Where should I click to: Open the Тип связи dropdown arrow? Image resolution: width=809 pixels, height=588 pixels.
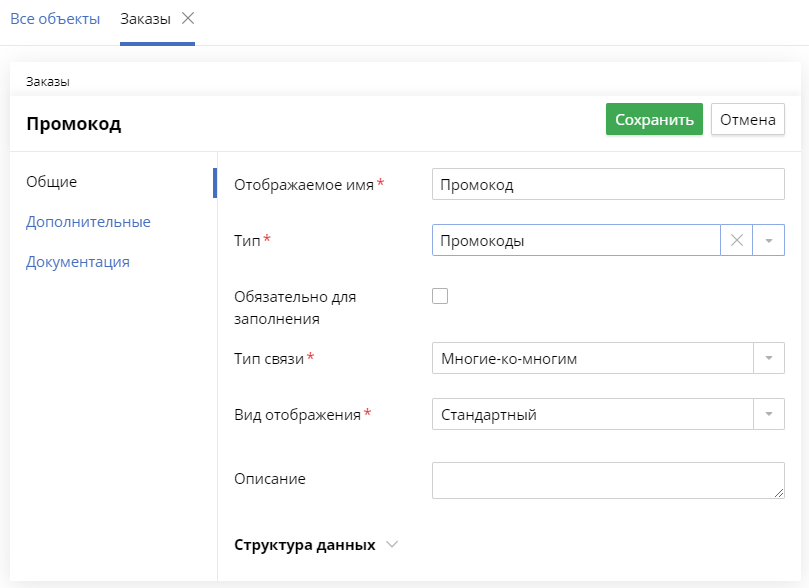[x=767, y=358]
